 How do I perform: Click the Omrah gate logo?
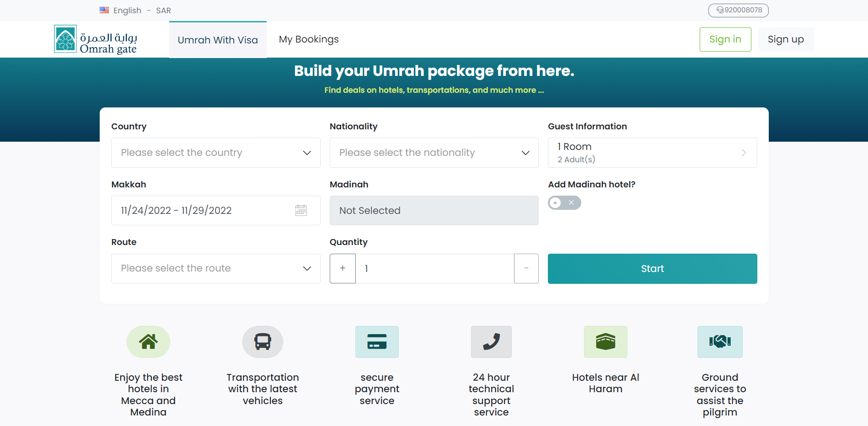tap(96, 39)
